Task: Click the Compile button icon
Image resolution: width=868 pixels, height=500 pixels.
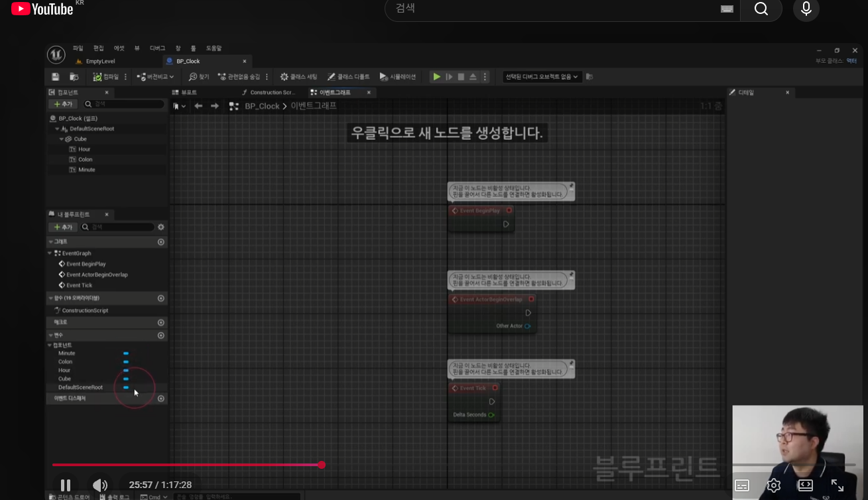Action: coord(98,77)
